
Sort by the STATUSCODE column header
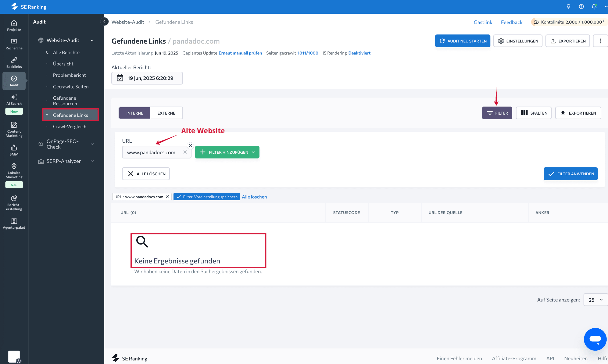(346, 213)
